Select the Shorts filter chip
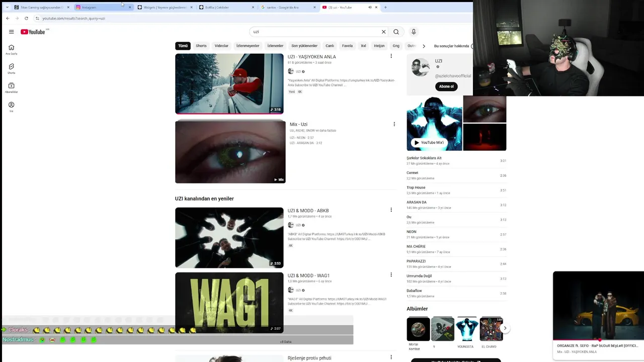 point(201,46)
